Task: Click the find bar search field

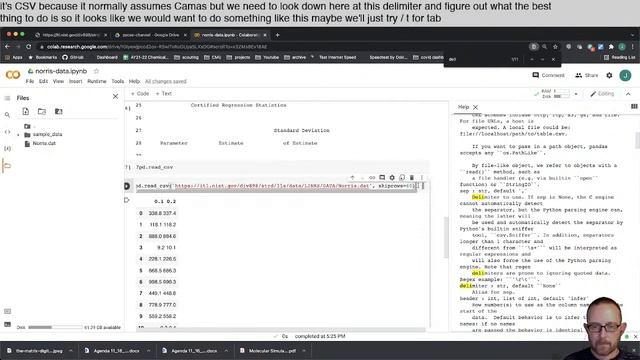Action: click(x=478, y=60)
